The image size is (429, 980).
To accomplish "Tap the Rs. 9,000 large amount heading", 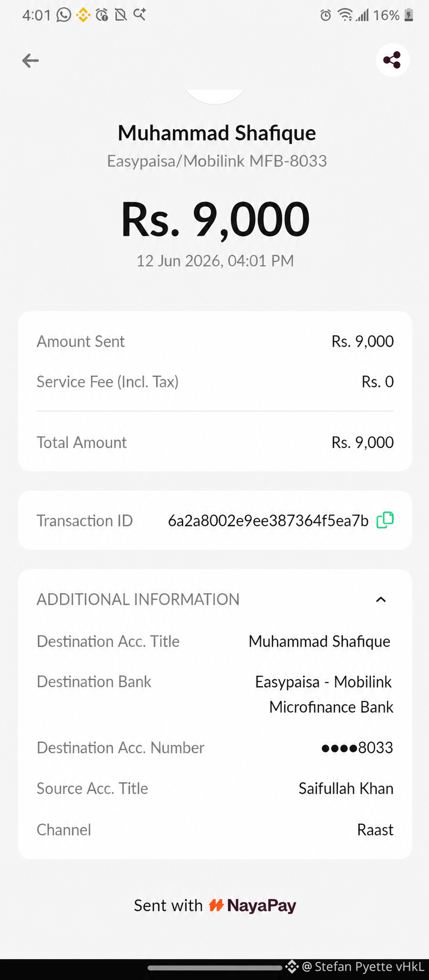I will coord(215,220).
